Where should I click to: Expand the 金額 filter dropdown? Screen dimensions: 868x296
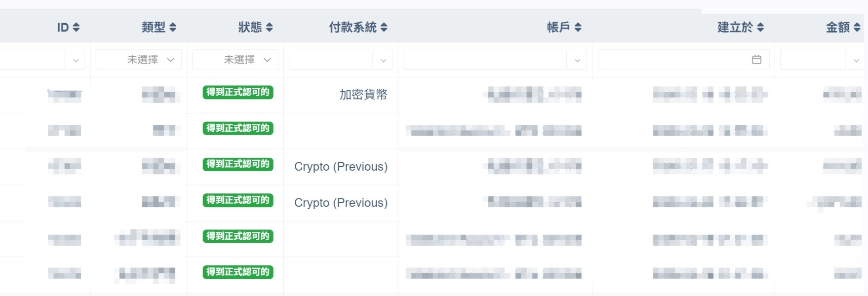tap(856, 60)
